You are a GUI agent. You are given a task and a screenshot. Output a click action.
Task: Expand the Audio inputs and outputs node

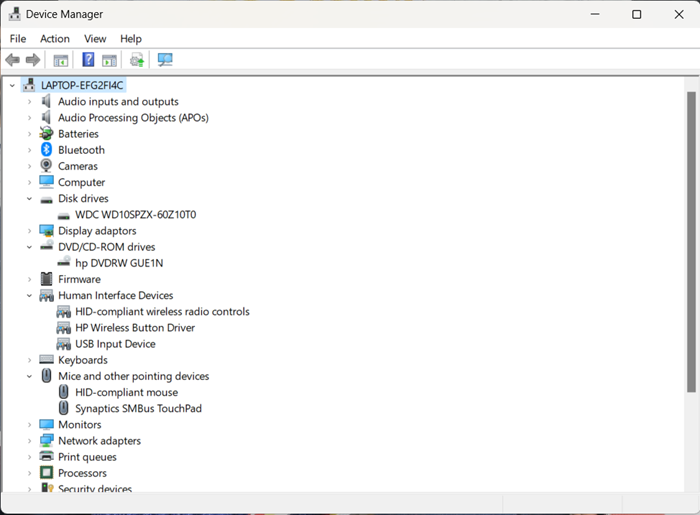click(30, 102)
